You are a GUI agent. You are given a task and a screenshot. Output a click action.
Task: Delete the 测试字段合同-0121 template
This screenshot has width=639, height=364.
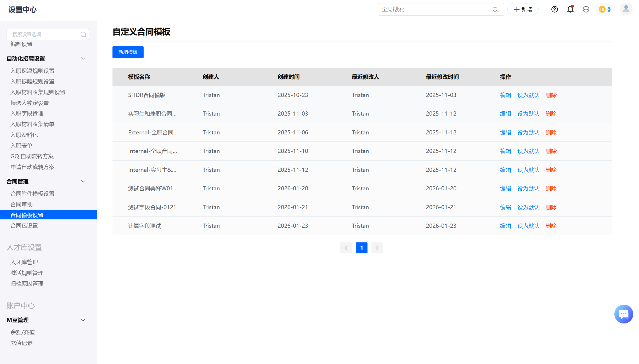551,207
